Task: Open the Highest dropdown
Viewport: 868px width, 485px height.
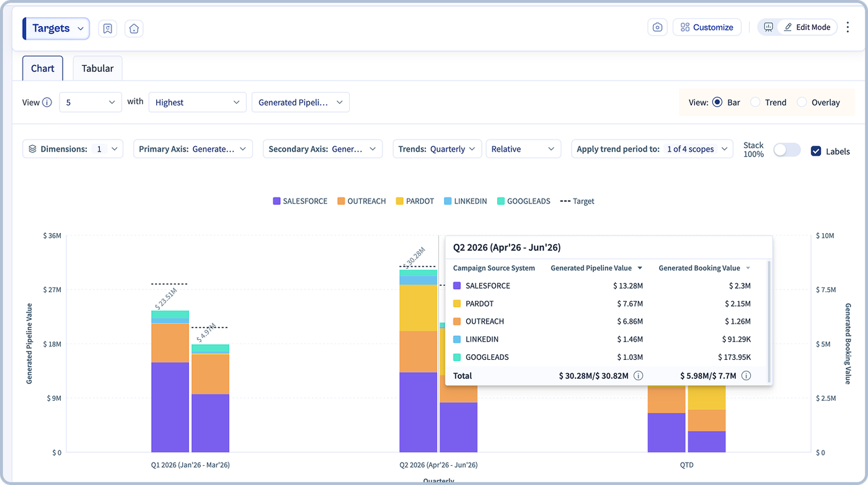Action: (x=197, y=102)
